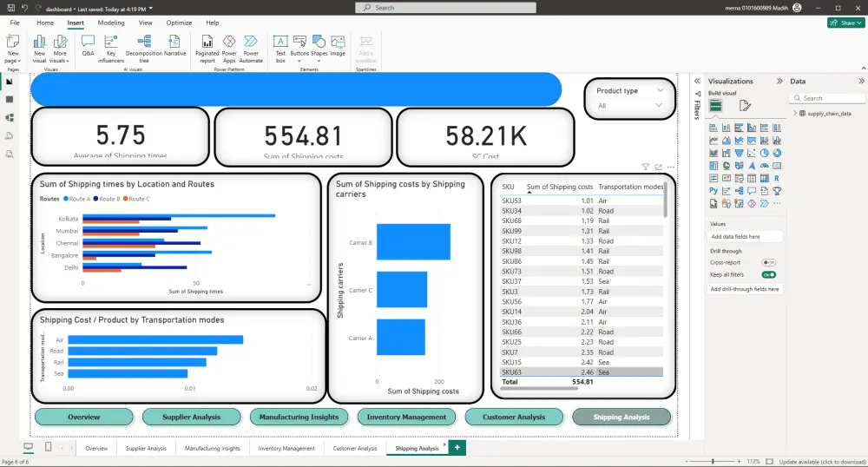Click the table visual vertical scrollbar
Screen dimensions: 868x467
pyautogui.click(x=666, y=201)
